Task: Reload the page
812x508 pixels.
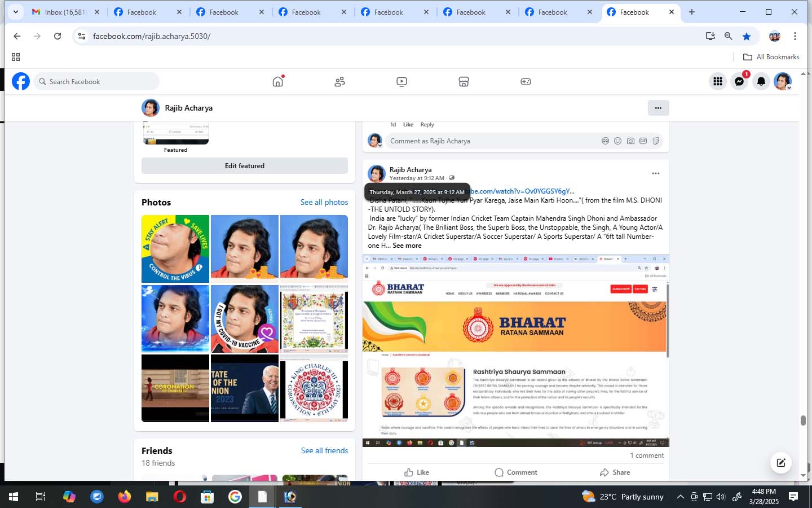Action: click(x=58, y=36)
